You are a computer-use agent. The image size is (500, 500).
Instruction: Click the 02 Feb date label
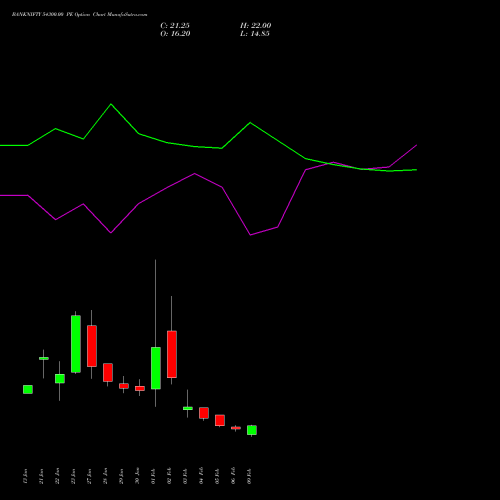(x=169, y=476)
